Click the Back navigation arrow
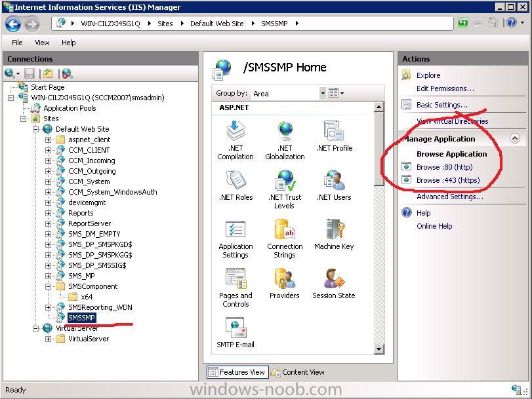 pos(13,24)
